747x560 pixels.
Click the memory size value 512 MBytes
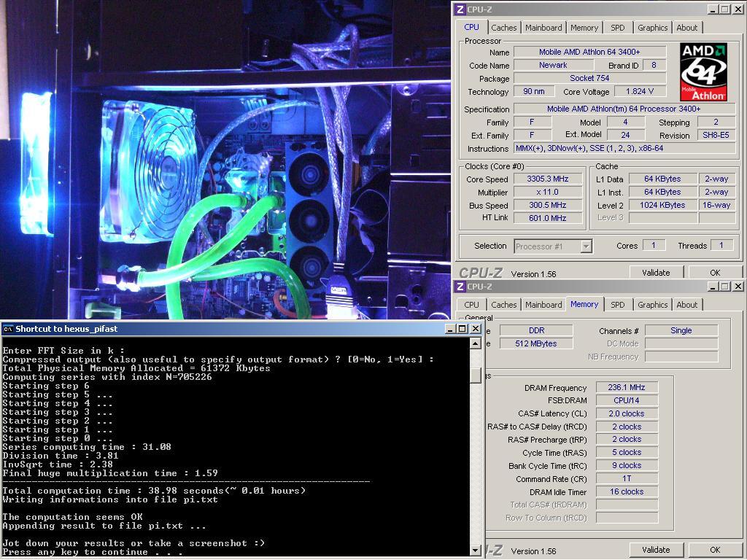coord(536,343)
